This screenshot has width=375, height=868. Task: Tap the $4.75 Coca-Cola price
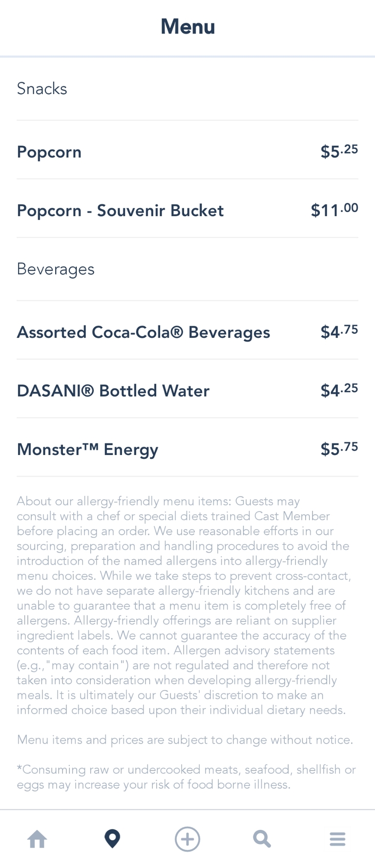pos(339,332)
